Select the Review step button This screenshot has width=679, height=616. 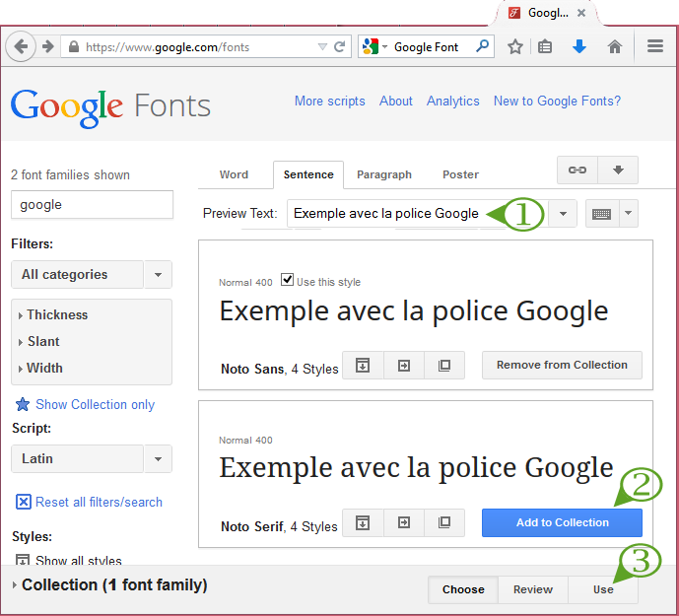(532, 589)
